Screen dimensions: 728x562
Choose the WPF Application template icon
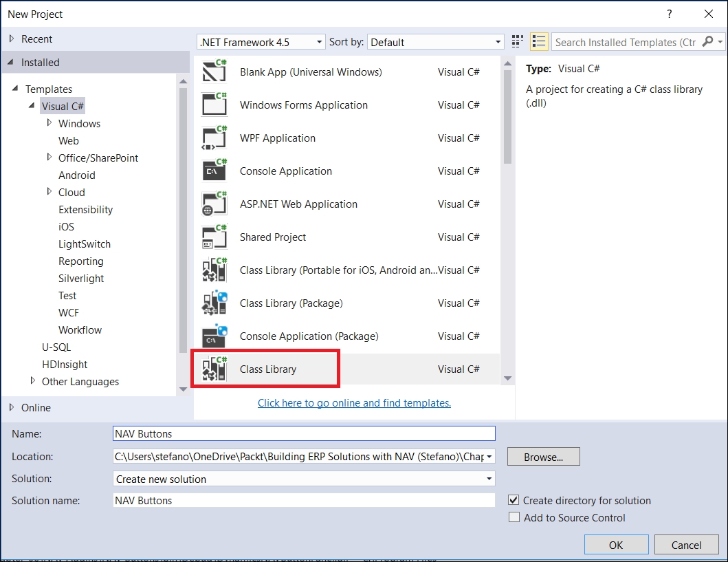[x=214, y=138]
